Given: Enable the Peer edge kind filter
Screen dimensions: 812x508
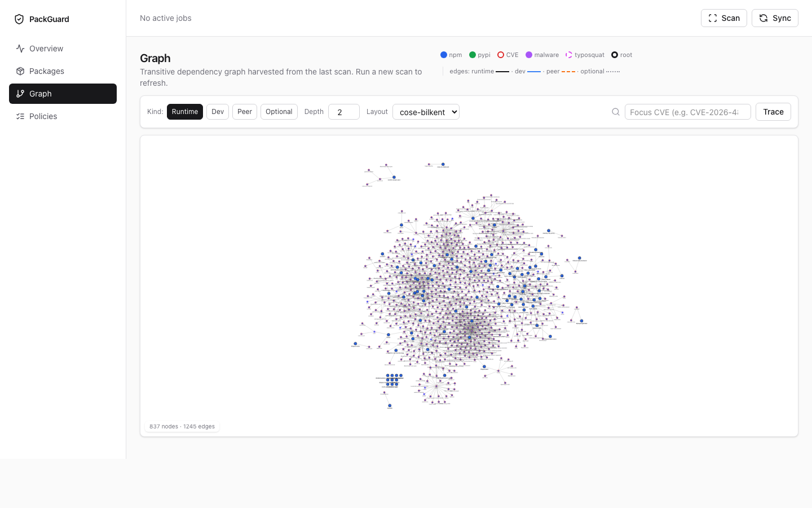Looking at the screenshot, I should pos(245,112).
